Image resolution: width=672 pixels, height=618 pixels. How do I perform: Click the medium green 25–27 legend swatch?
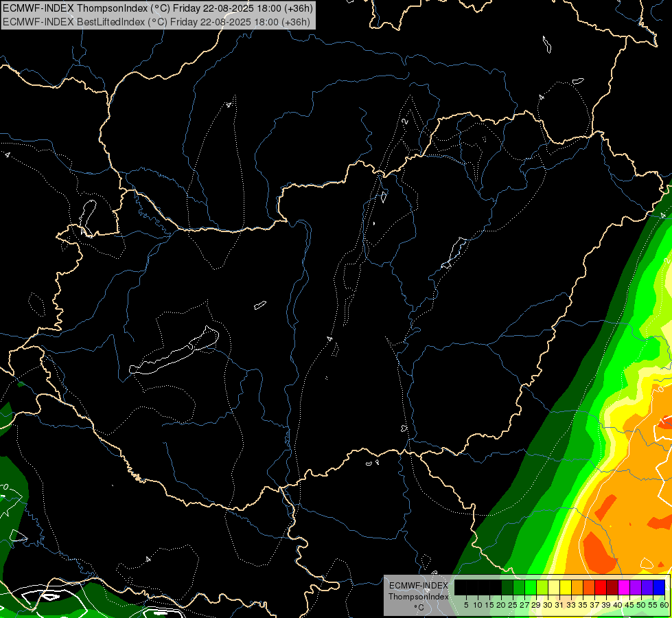(x=519, y=588)
